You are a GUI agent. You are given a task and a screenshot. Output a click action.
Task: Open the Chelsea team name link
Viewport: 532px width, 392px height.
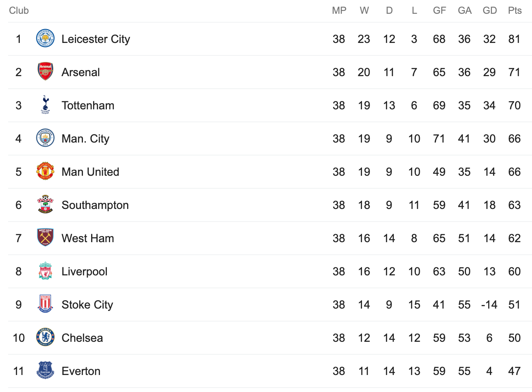[x=82, y=338]
